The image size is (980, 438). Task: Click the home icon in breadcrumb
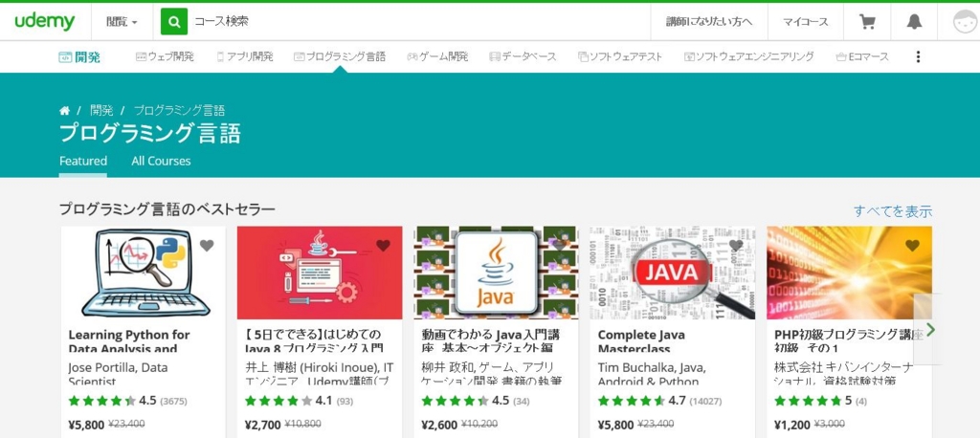pyautogui.click(x=64, y=111)
